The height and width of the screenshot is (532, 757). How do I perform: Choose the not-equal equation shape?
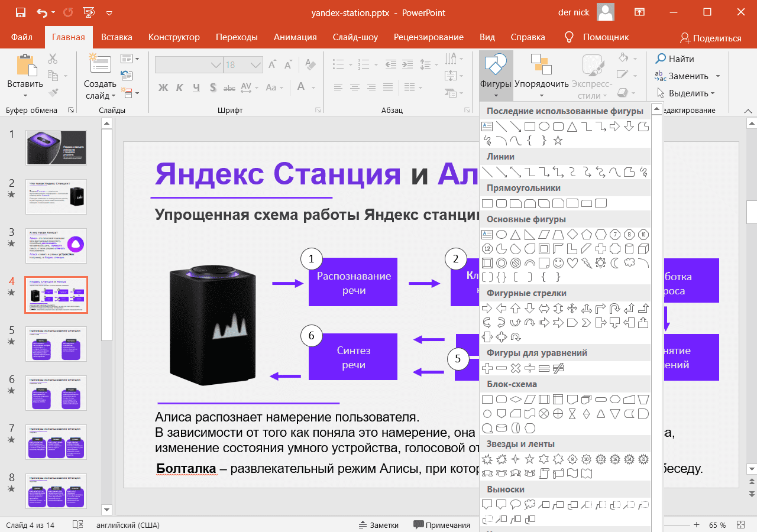tap(558, 368)
